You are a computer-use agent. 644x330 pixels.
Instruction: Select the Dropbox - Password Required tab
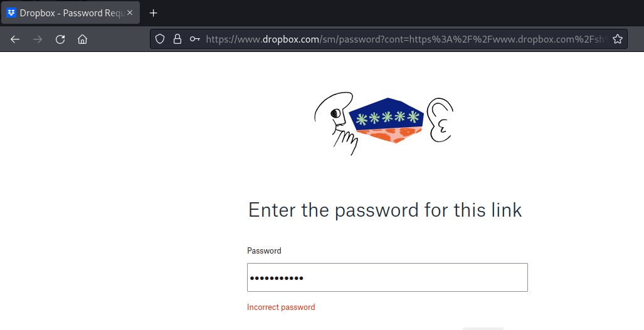pos(71,13)
